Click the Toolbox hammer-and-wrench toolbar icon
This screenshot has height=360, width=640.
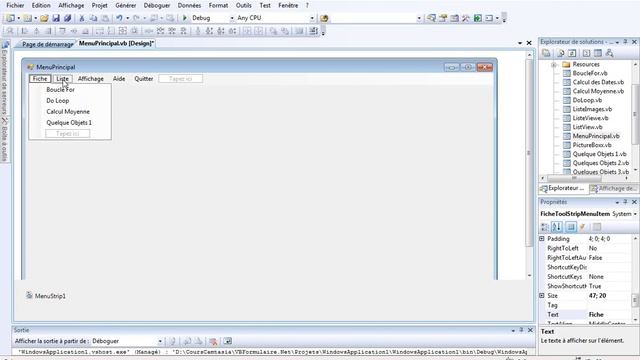pos(466,18)
